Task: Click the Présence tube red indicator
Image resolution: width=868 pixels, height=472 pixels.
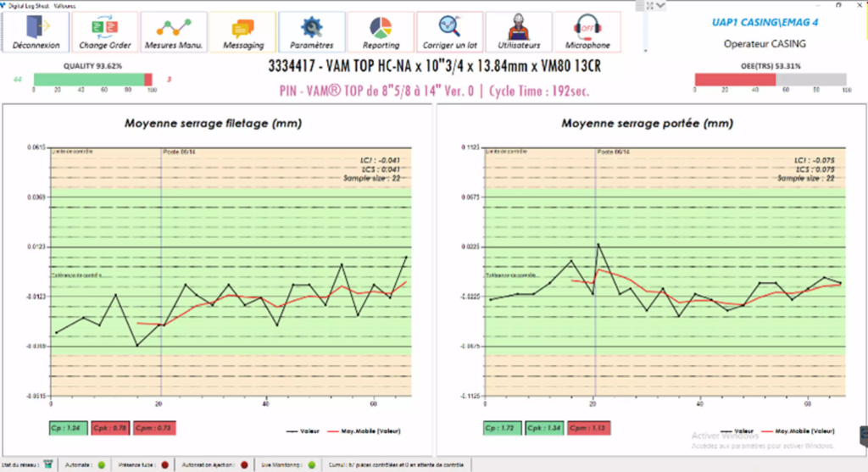Action: [x=164, y=465]
